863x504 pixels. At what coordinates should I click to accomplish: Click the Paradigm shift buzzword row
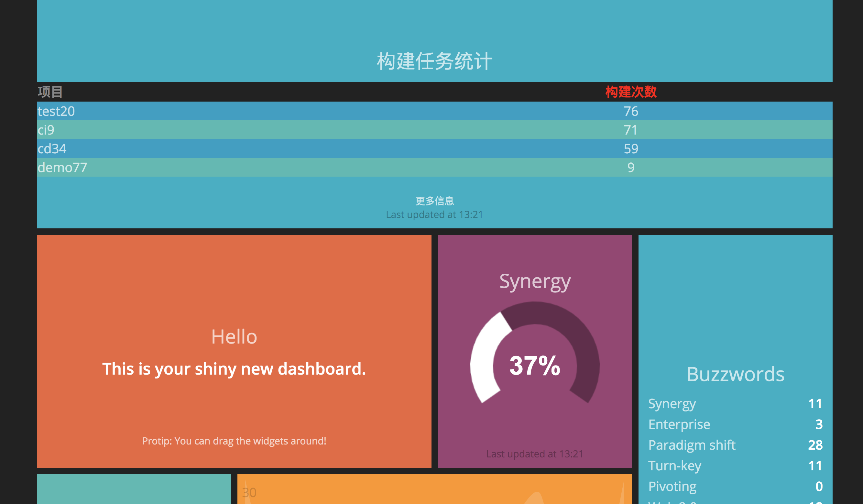(735, 444)
